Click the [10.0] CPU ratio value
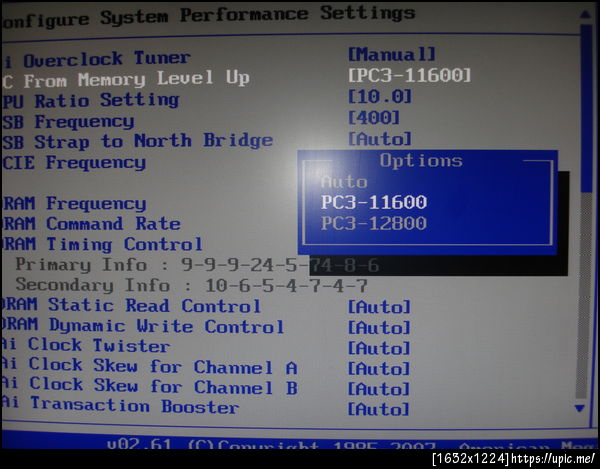The image size is (600, 469). [380, 96]
